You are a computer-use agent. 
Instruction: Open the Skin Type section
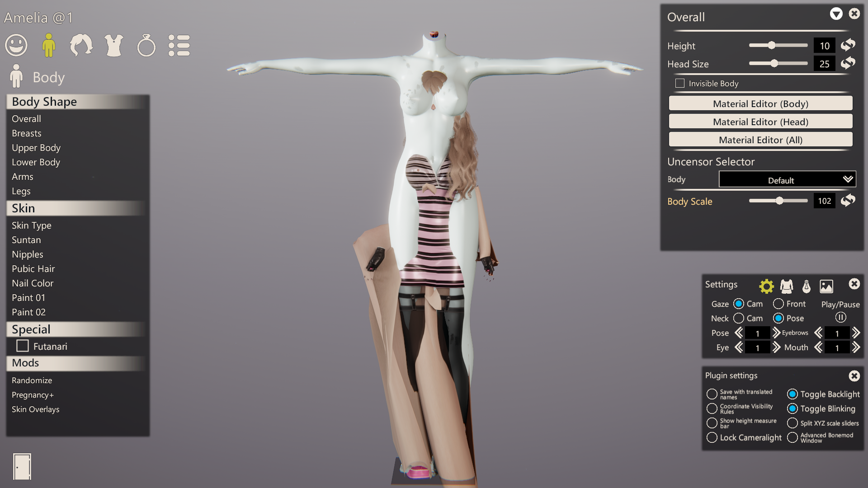[32, 225]
